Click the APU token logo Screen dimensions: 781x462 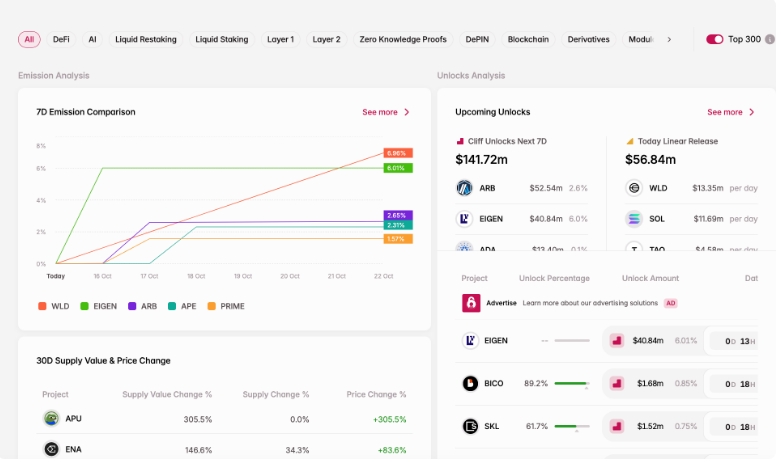tap(51, 418)
